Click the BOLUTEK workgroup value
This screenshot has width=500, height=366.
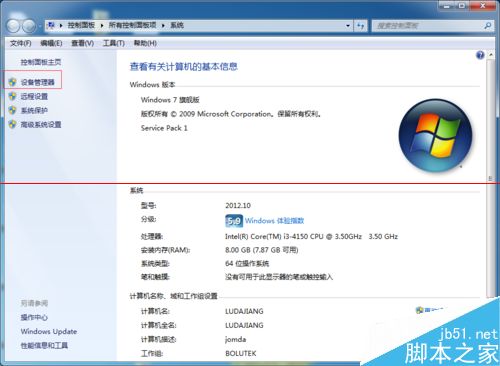click(241, 353)
